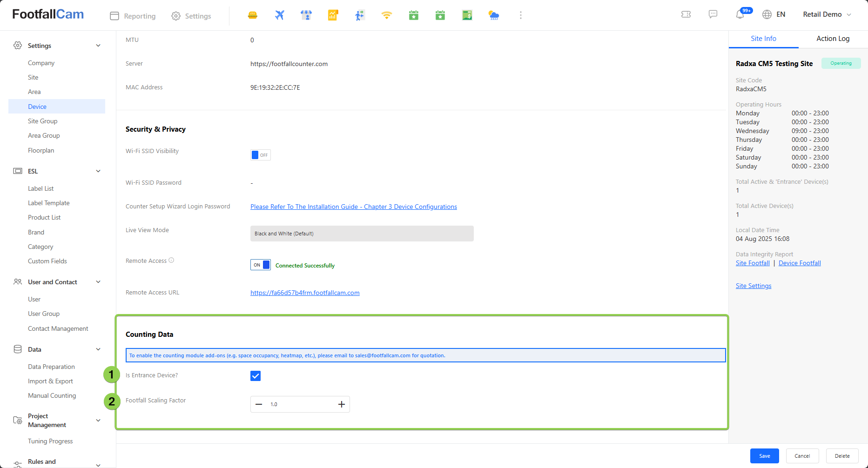Increase Footfall Scaling Factor with plus
The width and height of the screenshot is (868, 468).
[341, 404]
